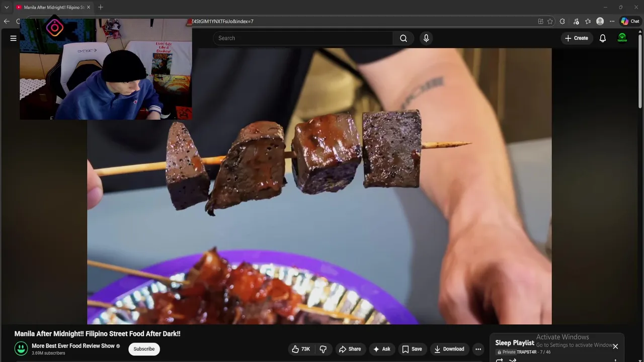Open the browser profile avatar
The image size is (644, 362).
coord(600,21)
